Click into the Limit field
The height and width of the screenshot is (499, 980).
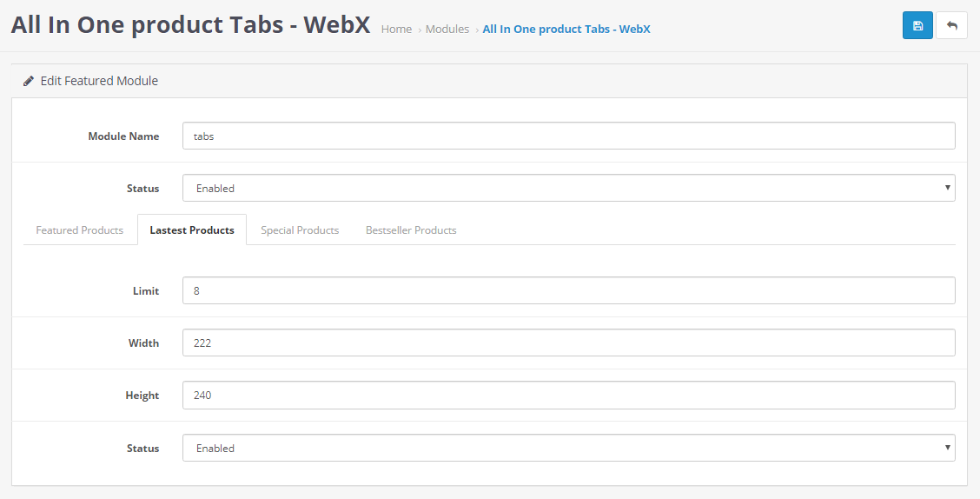pos(569,290)
